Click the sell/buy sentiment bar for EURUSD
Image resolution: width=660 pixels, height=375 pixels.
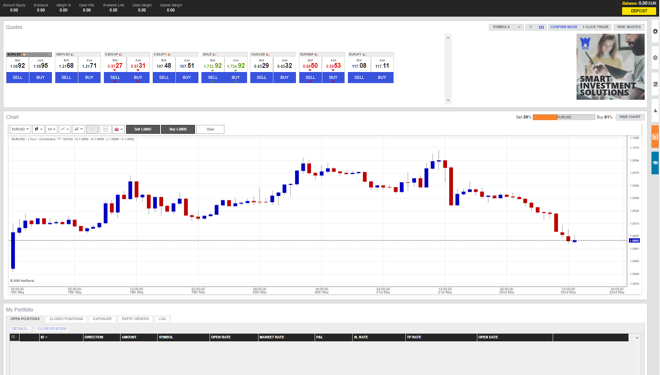tap(564, 117)
